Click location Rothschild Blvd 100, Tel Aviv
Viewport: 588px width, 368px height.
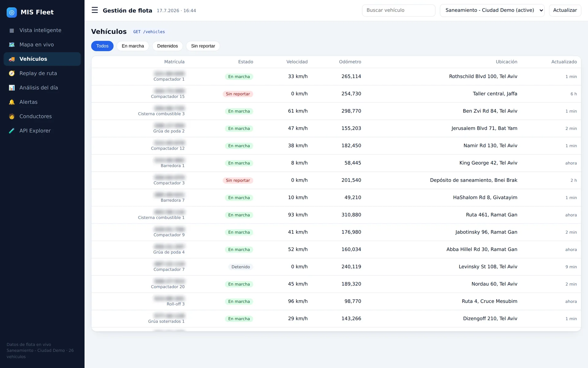483,76
